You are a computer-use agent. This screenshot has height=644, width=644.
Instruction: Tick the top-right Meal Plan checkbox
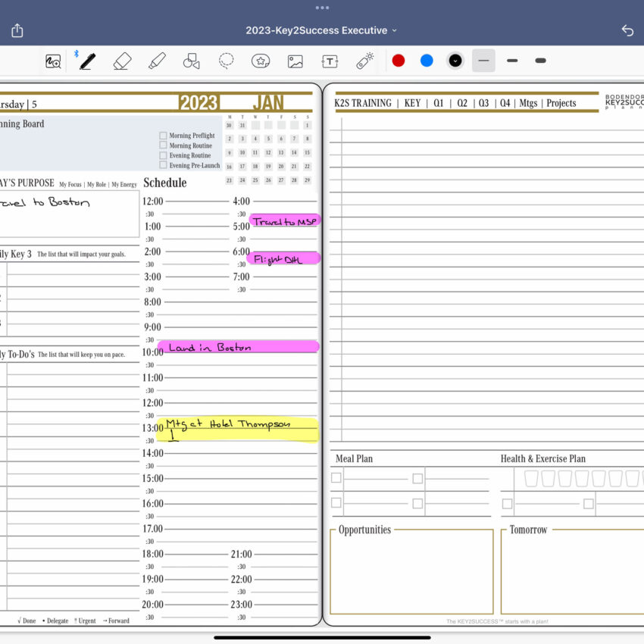(x=417, y=479)
